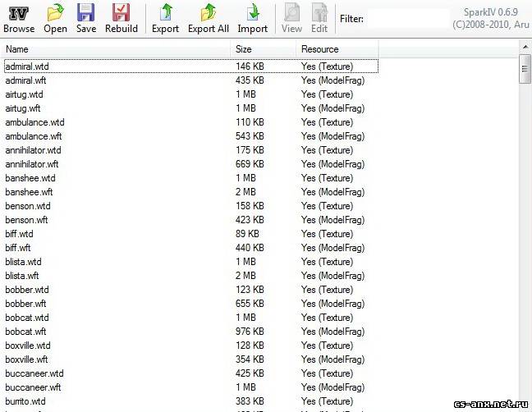Rebuild the archive with the Rebuild icon
Screen dimensions: 532x412
(122, 19)
